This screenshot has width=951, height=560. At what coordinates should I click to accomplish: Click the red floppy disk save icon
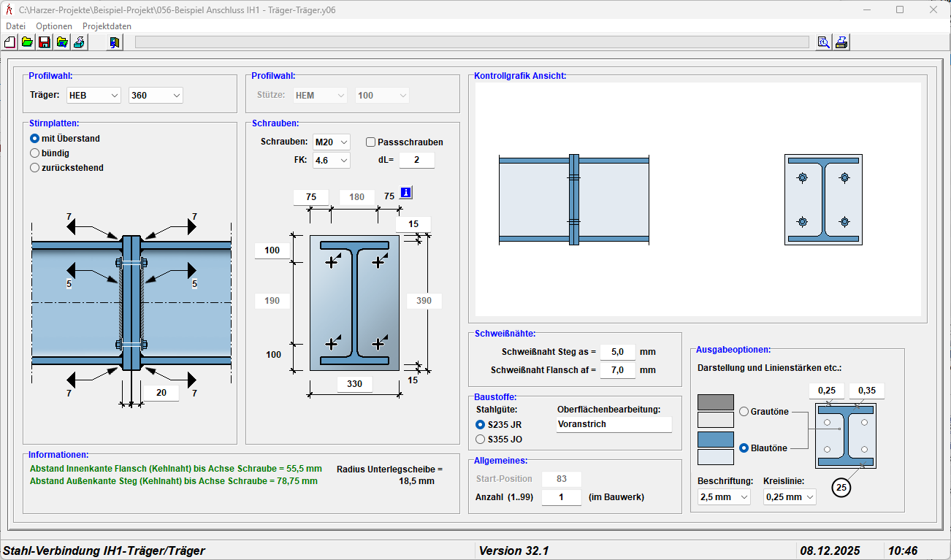[x=45, y=42]
